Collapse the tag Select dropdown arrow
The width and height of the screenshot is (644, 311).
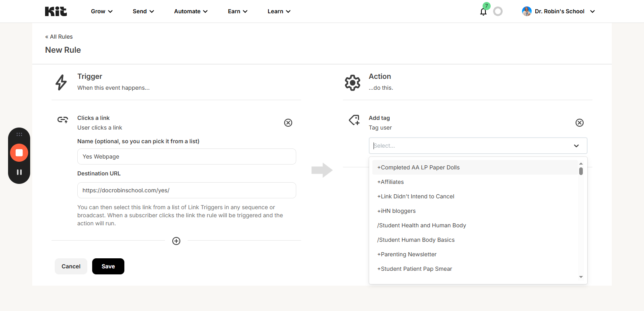coord(576,146)
